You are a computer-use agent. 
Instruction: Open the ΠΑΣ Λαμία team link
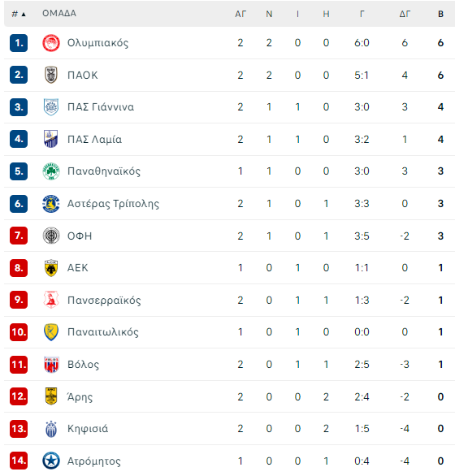pos(94,140)
